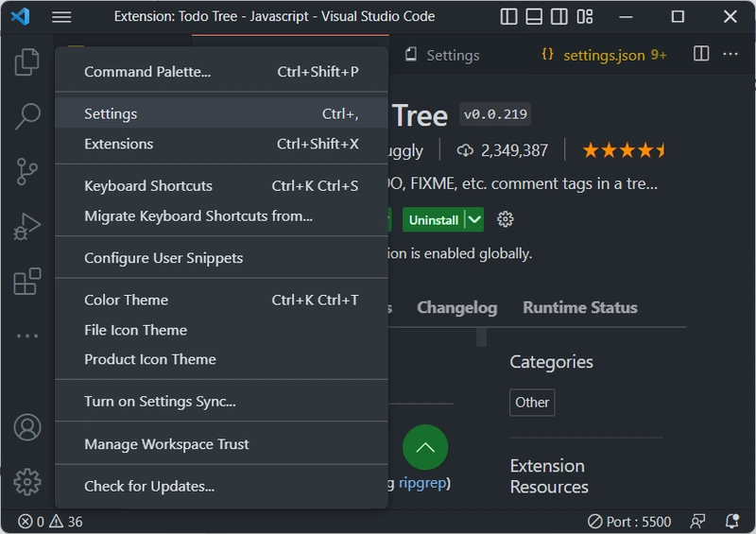Open editor More Actions ellipsis

click(730, 54)
